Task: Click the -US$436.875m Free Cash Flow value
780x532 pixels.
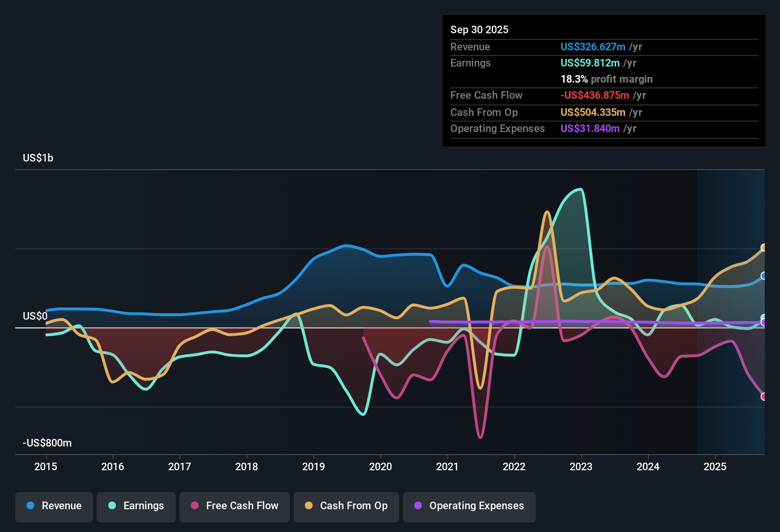Action: pyautogui.click(x=594, y=95)
